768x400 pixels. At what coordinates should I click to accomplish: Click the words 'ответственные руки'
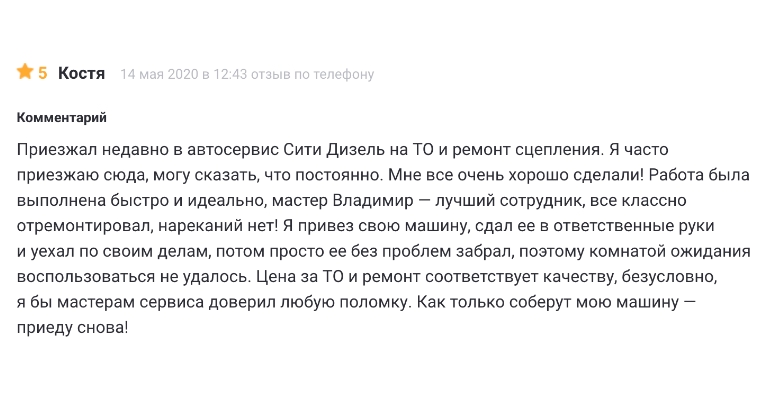[x=622, y=226]
